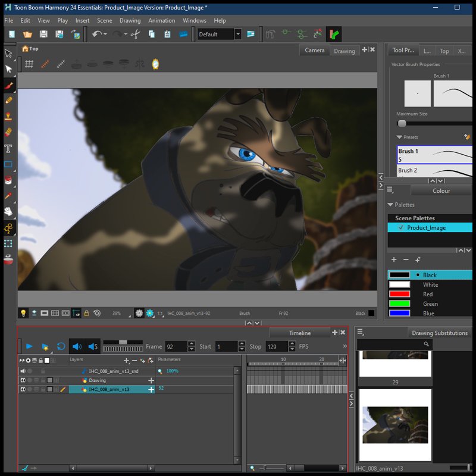The image size is (476, 476).
Task: Increase the Frame value with up arrow
Action: coord(191,344)
